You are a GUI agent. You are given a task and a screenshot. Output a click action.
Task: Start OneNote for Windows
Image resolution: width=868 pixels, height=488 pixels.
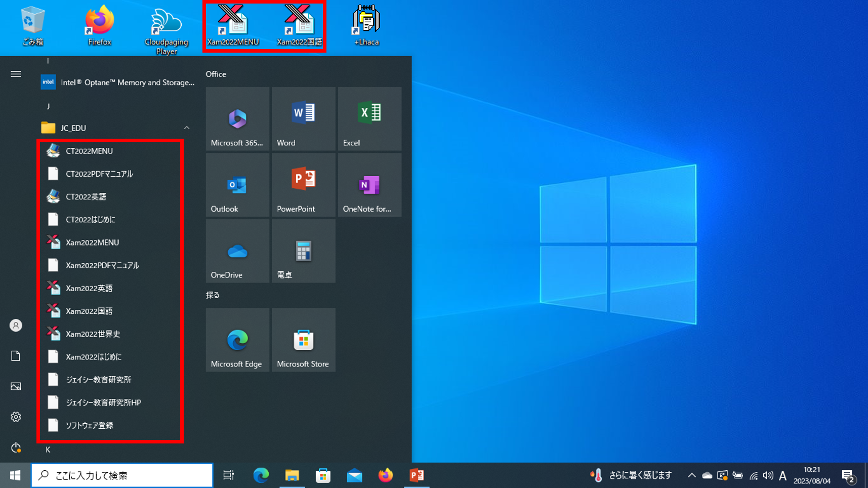pyautogui.click(x=369, y=185)
